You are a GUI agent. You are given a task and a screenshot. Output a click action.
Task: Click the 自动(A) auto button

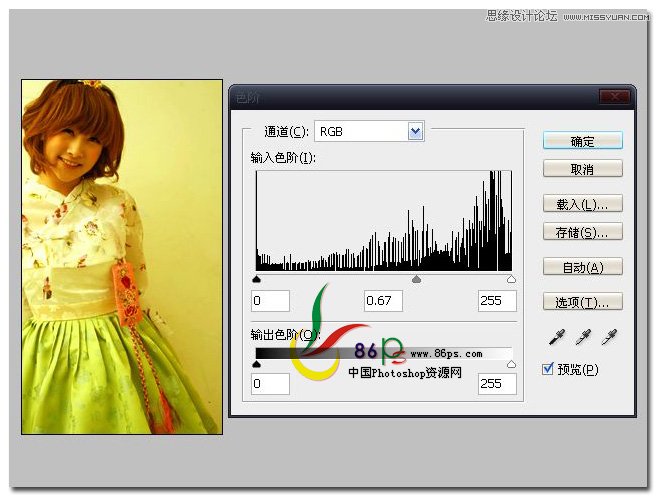(583, 267)
